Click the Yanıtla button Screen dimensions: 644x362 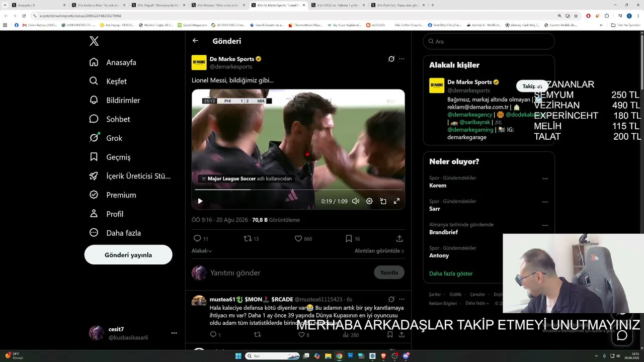pos(389,273)
